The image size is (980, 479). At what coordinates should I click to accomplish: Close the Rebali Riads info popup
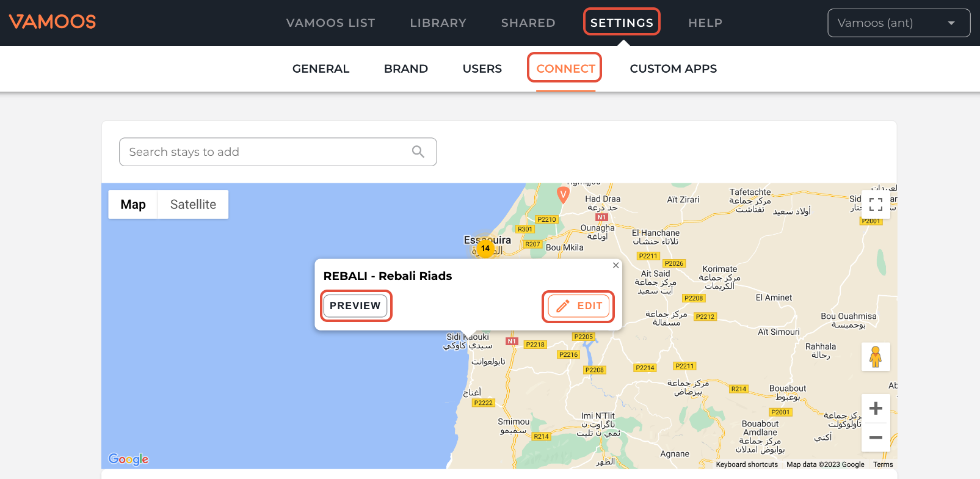click(x=615, y=265)
